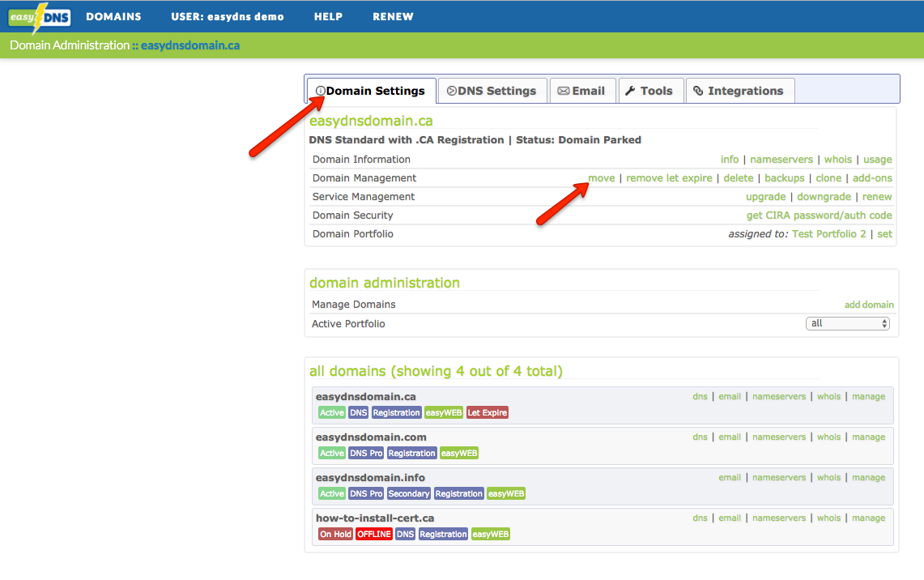Image resolution: width=924 pixels, height=580 pixels.
Task: Click email link for easydnsdomain.info row
Action: click(x=730, y=477)
